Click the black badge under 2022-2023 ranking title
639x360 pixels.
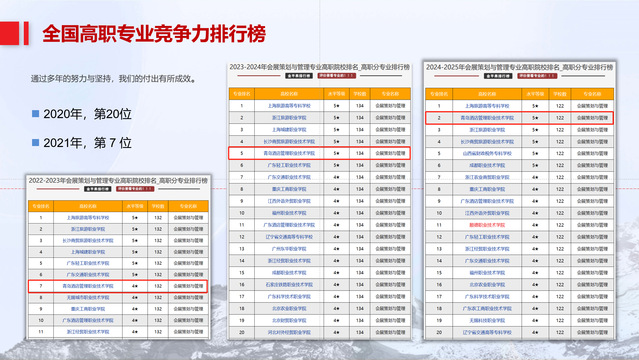click(97, 189)
